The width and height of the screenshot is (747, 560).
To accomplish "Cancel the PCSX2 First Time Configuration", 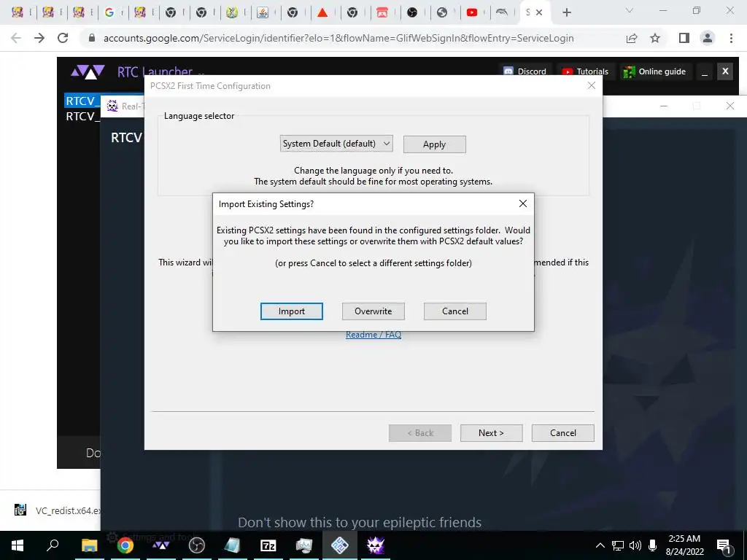I will pyautogui.click(x=562, y=433).
